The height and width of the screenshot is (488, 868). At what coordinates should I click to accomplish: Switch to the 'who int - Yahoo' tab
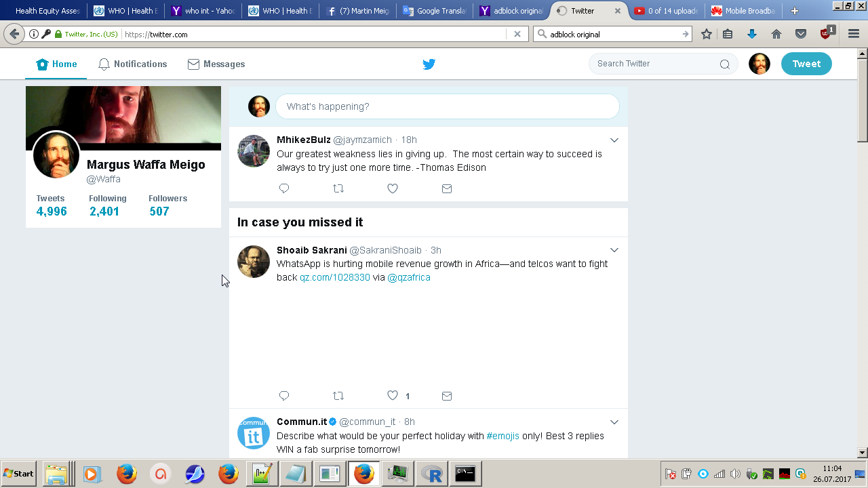(203, 11)
